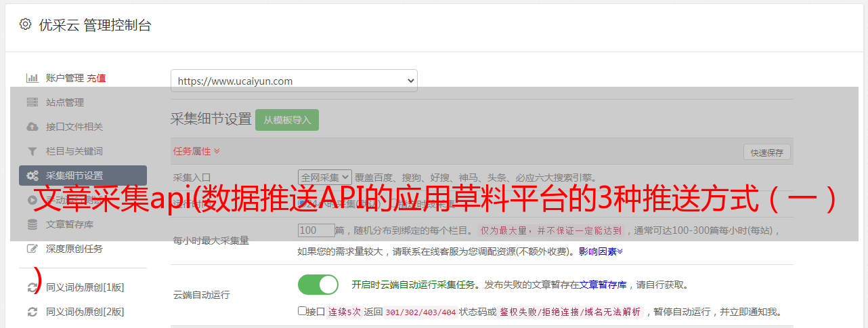This screenshot has height=328, width=868.
Task: Select 文章暂存库 in the sidebar
Action: tap(70, 224)
